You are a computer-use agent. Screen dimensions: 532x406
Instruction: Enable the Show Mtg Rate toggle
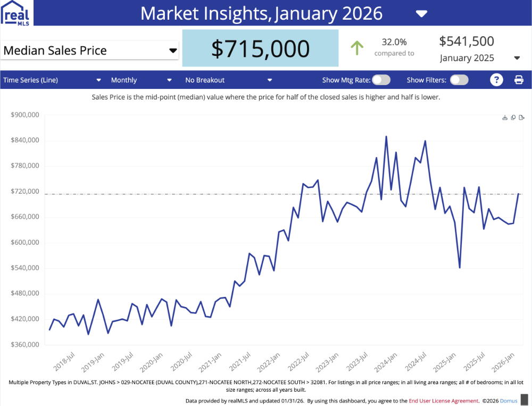381,79
